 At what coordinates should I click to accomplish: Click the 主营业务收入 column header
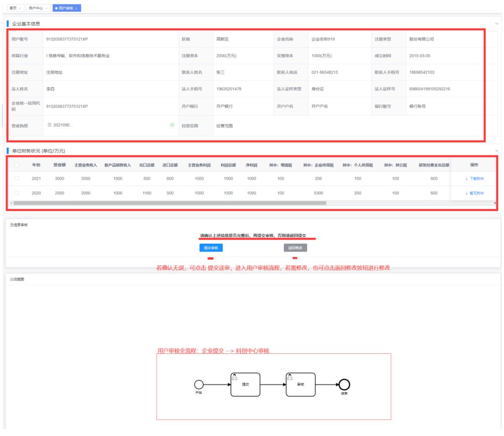point(86,165)
